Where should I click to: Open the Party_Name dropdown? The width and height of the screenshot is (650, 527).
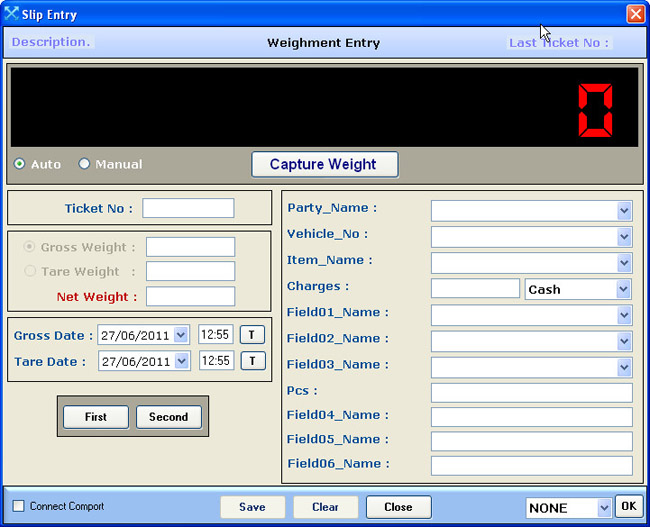click(624, 210)
